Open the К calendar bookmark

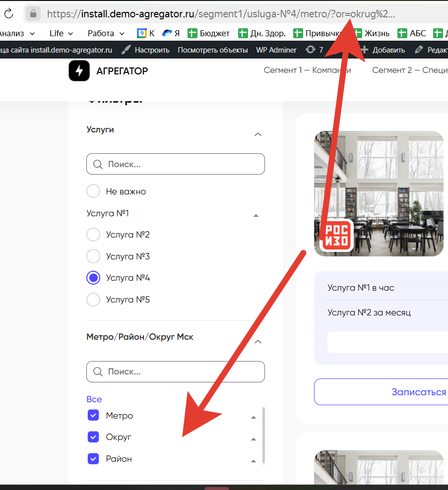(146, 34)
